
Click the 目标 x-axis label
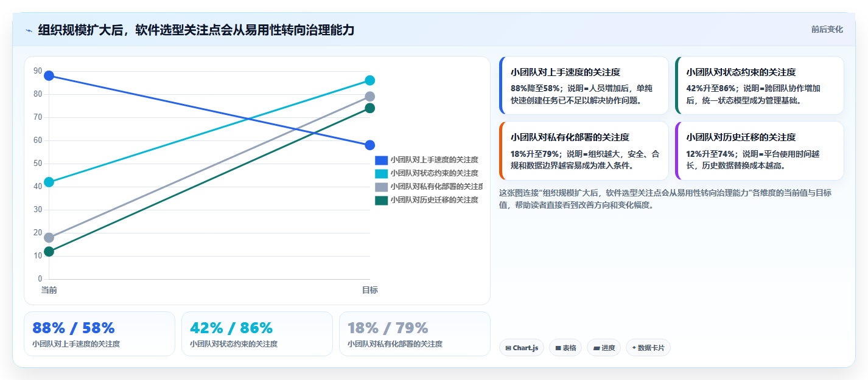click(x=369, y=290)
